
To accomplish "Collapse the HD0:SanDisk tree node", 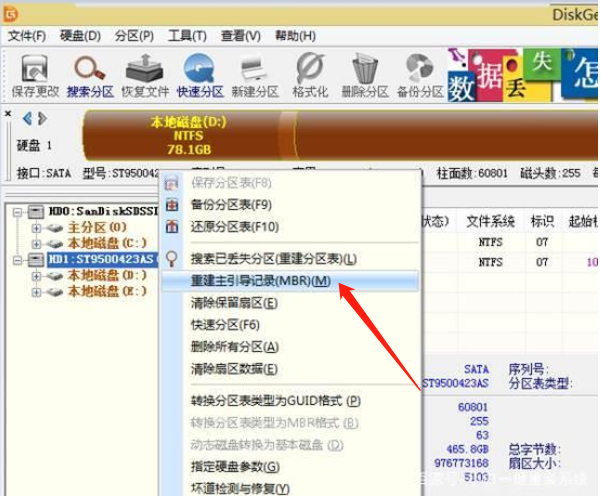I will 17,212.
